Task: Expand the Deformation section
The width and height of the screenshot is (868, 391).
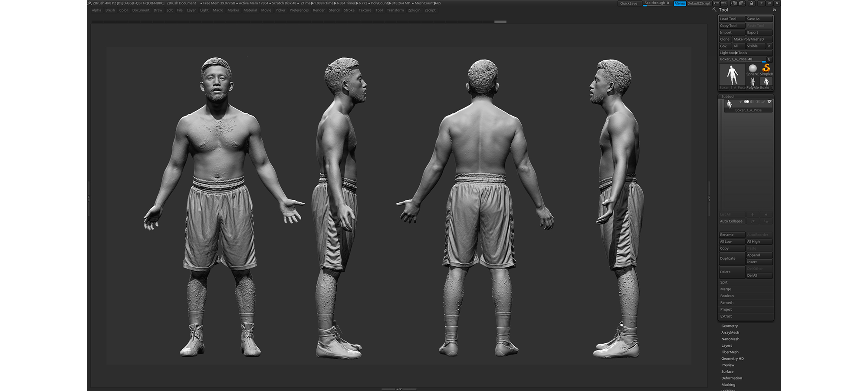Action: tap(731, 378)
